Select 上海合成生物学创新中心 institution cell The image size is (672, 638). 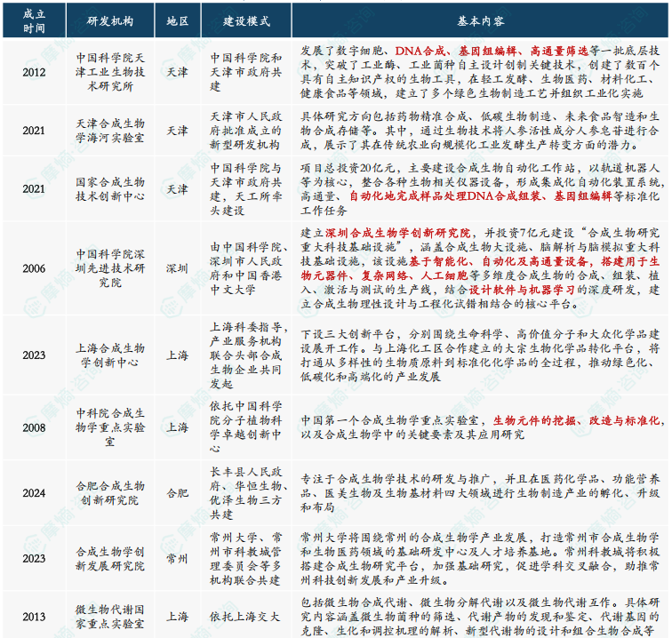(110, 355)
